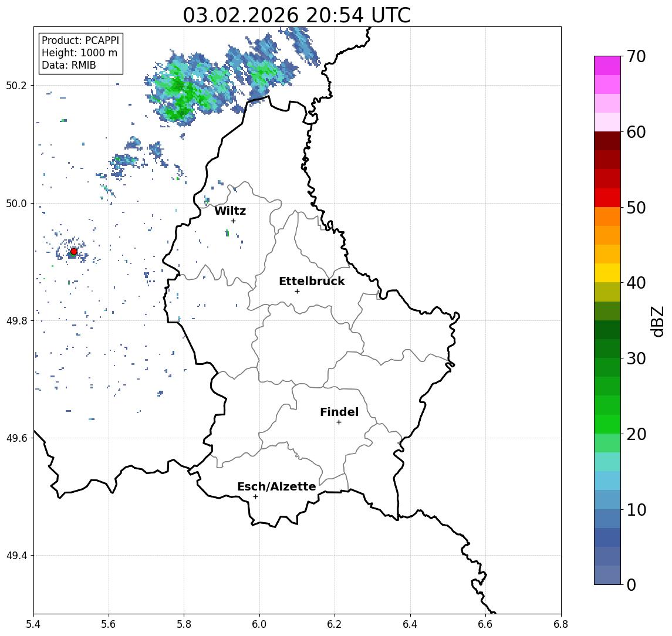Click the title 03.02.2026 20:54 UTC

coord(296,15)
